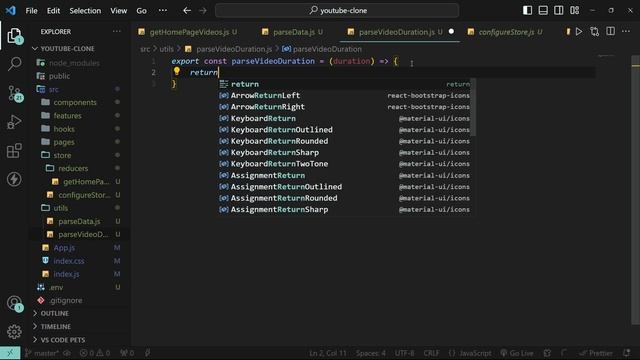Viewport: 640px width, 360px height.
Task: Toggle the bottom panel layout icon
Action: [543, 10]
